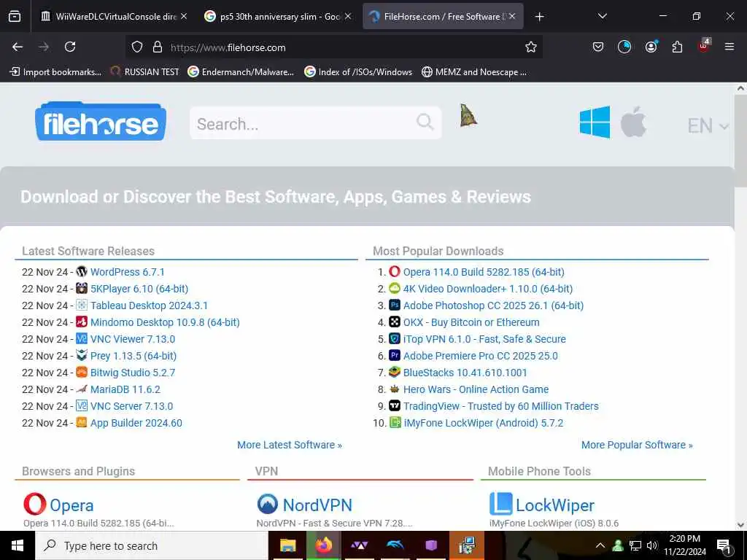747x560 pixels.
Task: Click More Popular Software link
Action: [637, 445]
